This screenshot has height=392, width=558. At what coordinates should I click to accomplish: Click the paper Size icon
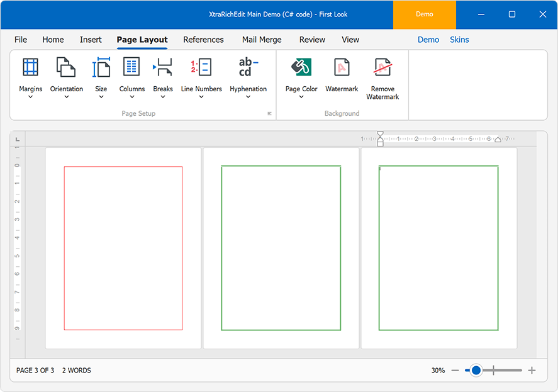101,67
